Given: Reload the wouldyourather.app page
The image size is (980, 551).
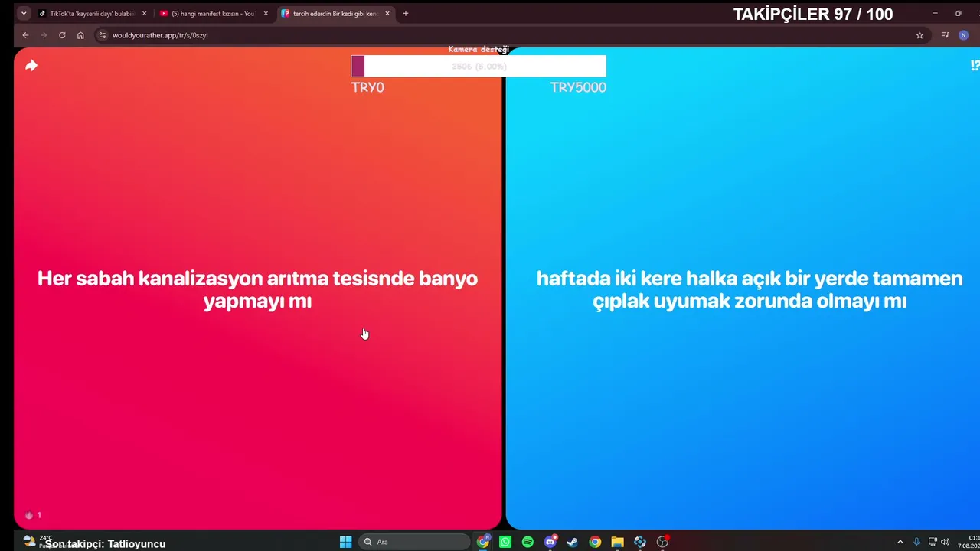Looking at the screenshot, I should tap(62, 35).
